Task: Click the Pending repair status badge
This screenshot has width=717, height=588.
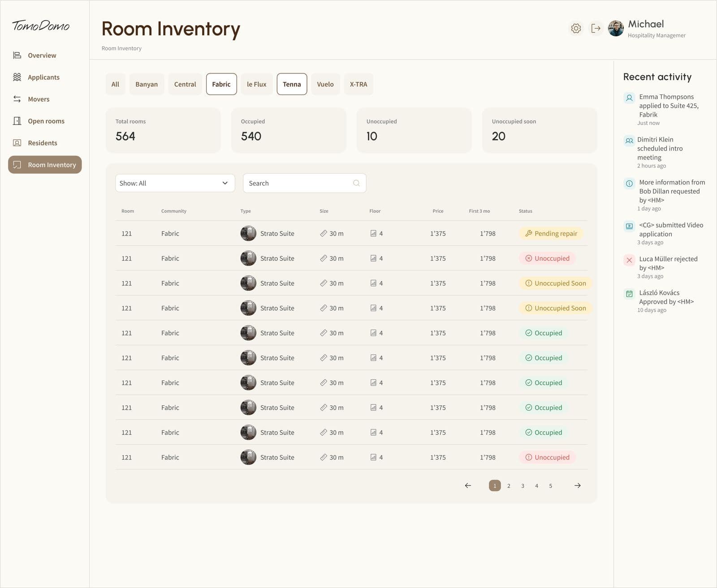Action: (x=551, y=233)
